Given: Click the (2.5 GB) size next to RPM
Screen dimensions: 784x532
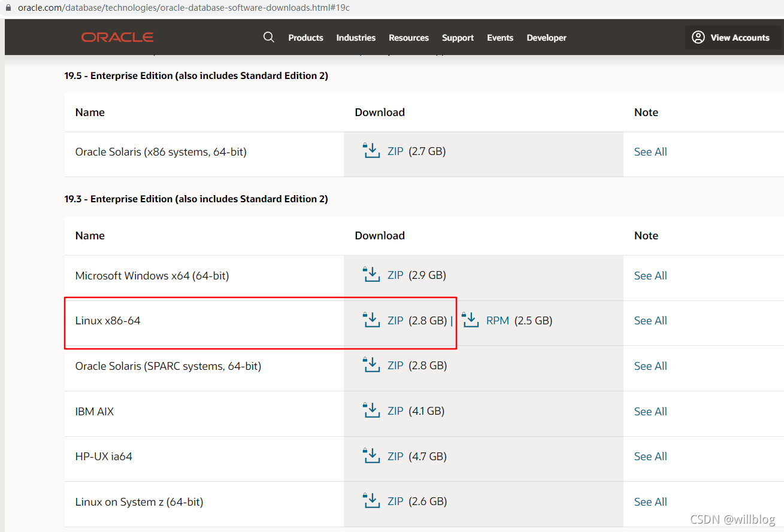Looking at the screenshot, I should tap(533, 321).
